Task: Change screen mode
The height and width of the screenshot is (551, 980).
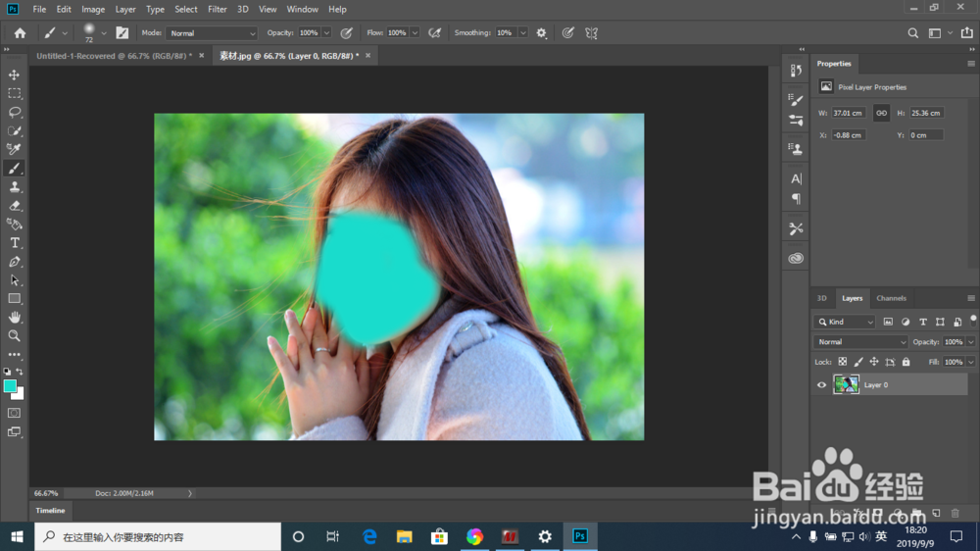Action: [x=14, y=432]
